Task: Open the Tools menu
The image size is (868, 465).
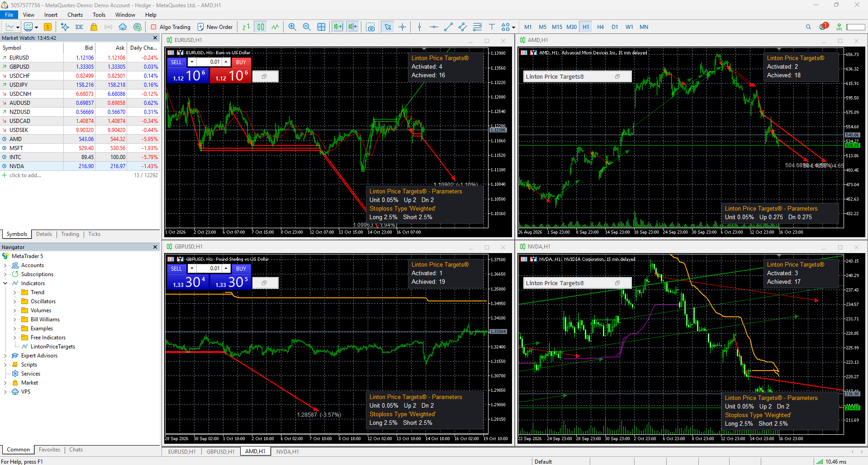Action: point(99,15)
